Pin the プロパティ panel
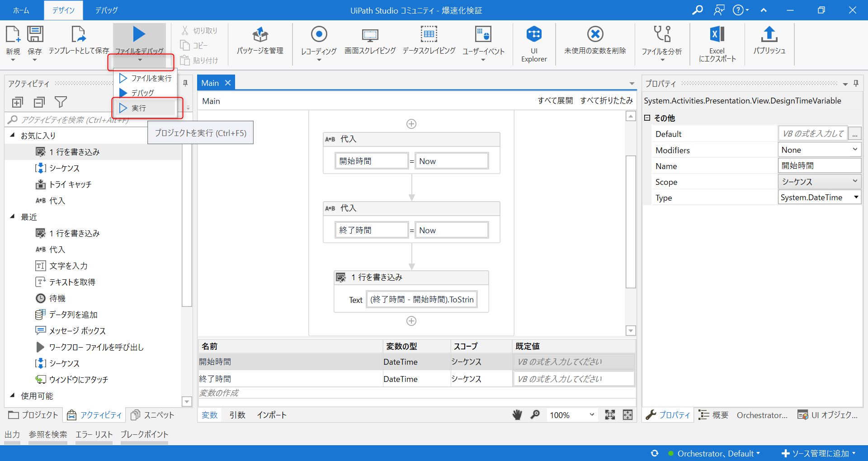Screen dimensions: 868x461 click(856, 83)
